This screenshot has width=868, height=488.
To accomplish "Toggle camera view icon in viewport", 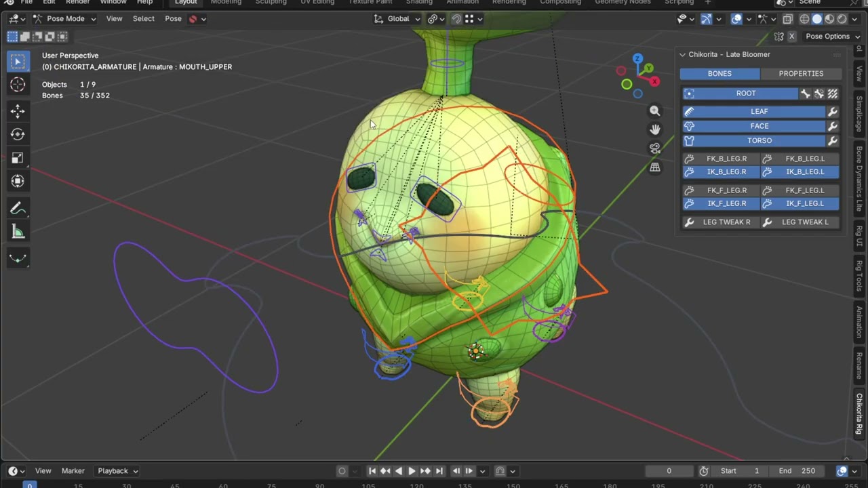I will click(x=654, y=148).
